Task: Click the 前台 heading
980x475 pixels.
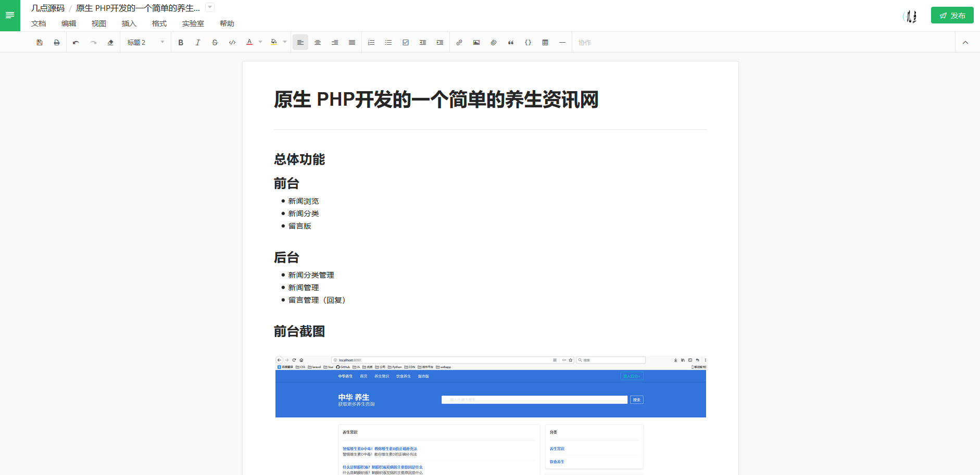Action: (x=286, y=183)
